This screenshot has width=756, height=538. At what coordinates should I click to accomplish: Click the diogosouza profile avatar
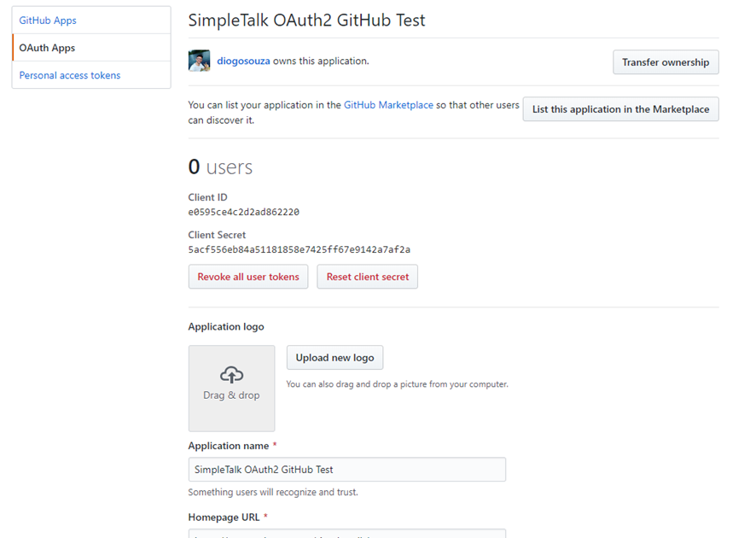199,61
